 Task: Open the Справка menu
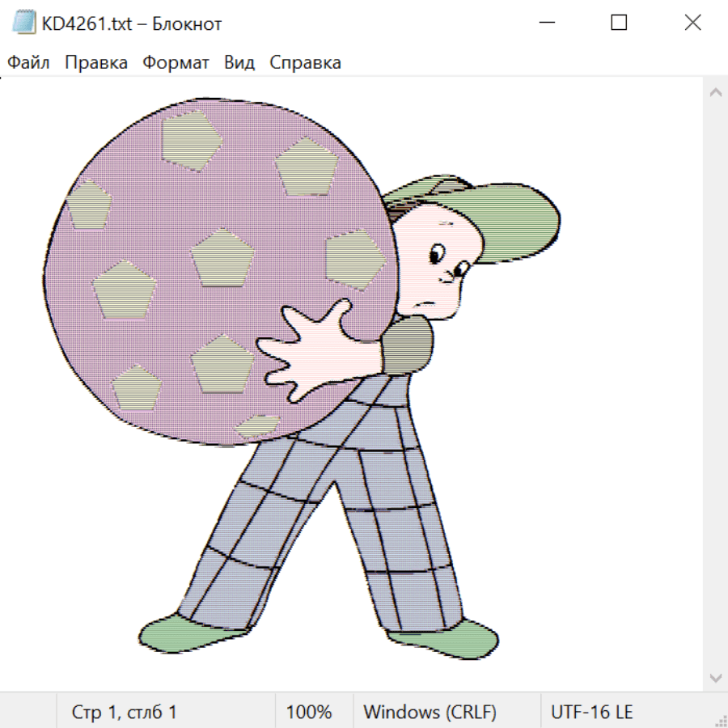point(305,62)
